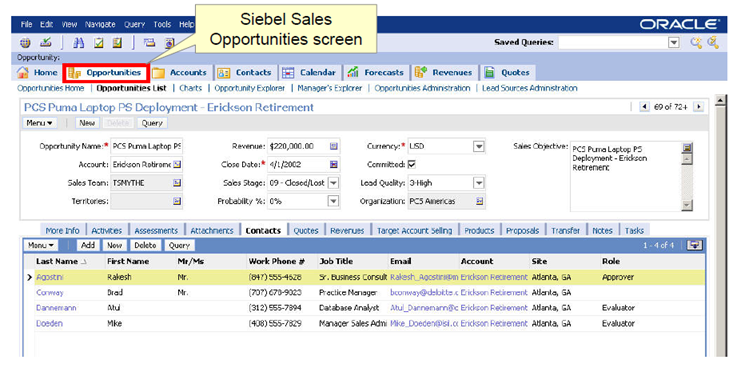Switch to the Target Account Selling tab
Viewport: 748px width, 377px height.
[415, 230]
